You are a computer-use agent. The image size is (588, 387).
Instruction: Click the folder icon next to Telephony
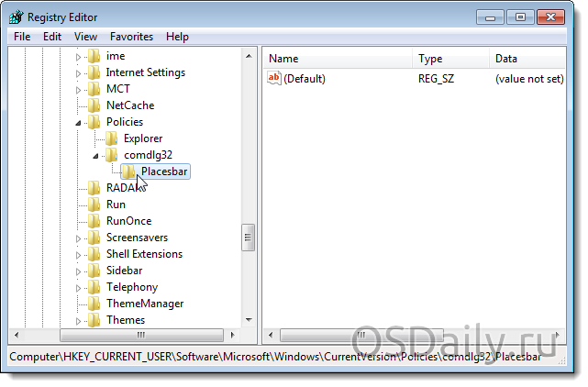coord(94,287)
